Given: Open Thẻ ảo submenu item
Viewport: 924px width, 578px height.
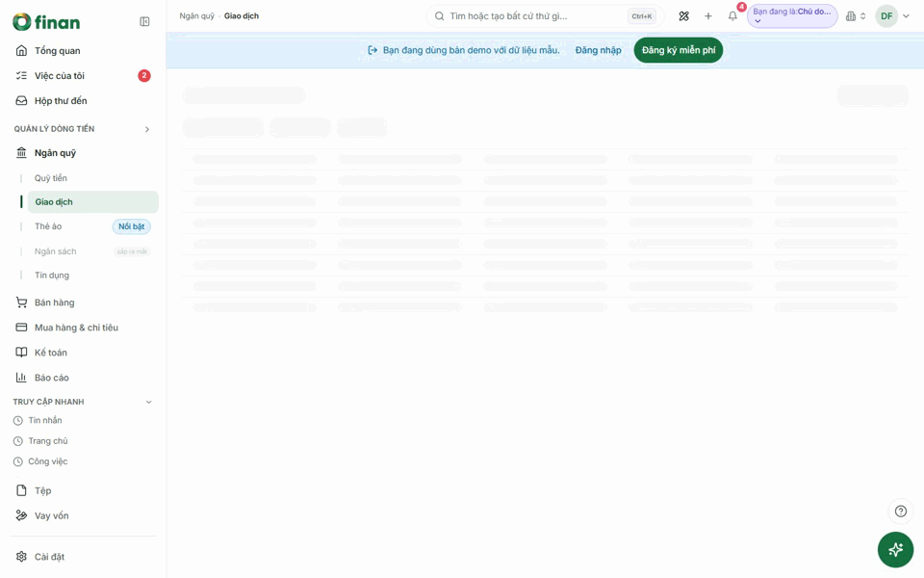Looking at the screenshot, I should click(x=48, y=226).
